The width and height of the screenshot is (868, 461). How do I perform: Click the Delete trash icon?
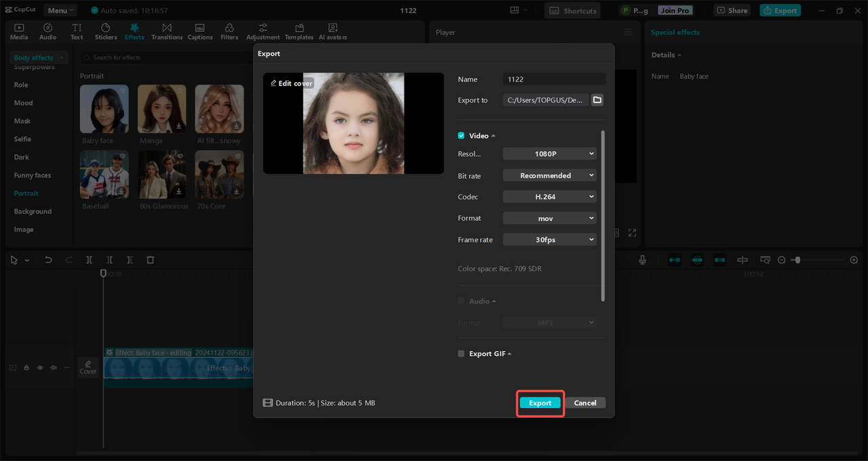[151, 260]
